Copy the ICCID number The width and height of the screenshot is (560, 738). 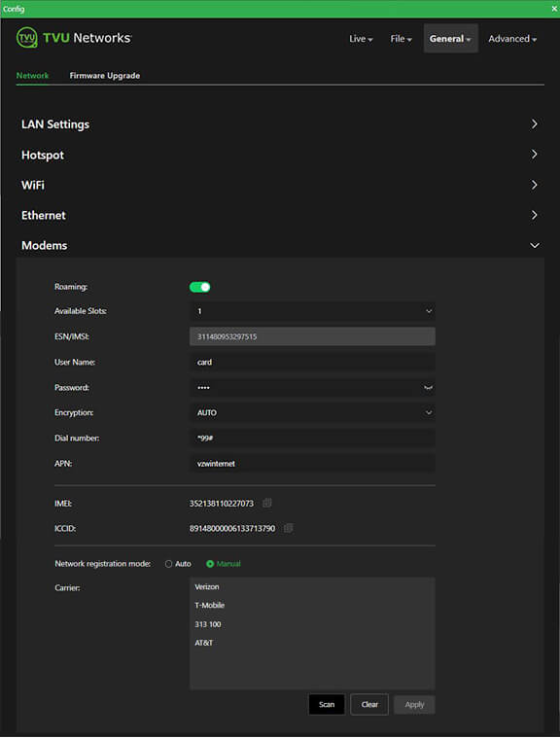click(289, 528)
